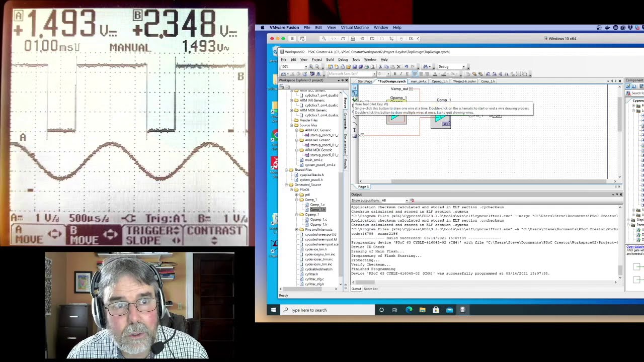The height and width of the screenshot is (362, 644).
Task: Toggle align left text button
Action: click(415, 74)
